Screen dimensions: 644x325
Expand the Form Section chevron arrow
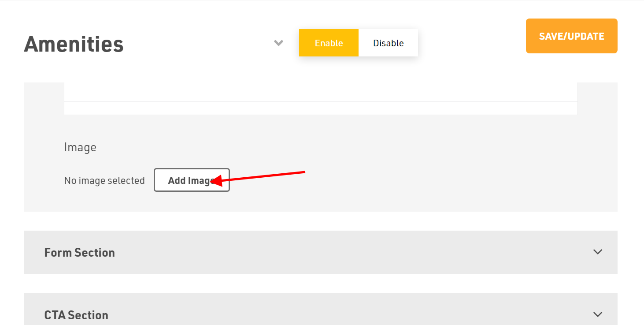(597, 252)
